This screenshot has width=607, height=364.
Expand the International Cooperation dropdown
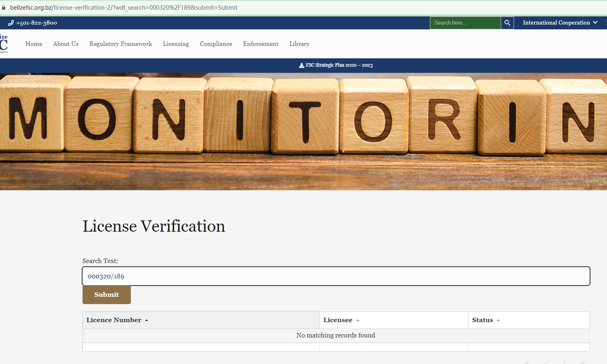(x=560, y=23)
